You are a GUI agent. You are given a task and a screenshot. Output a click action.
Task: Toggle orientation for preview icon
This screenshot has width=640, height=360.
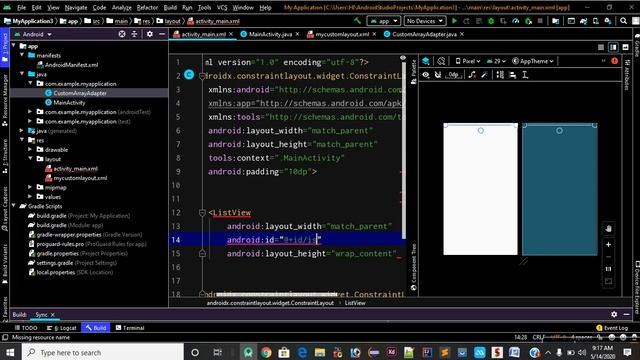coord(441,61)
